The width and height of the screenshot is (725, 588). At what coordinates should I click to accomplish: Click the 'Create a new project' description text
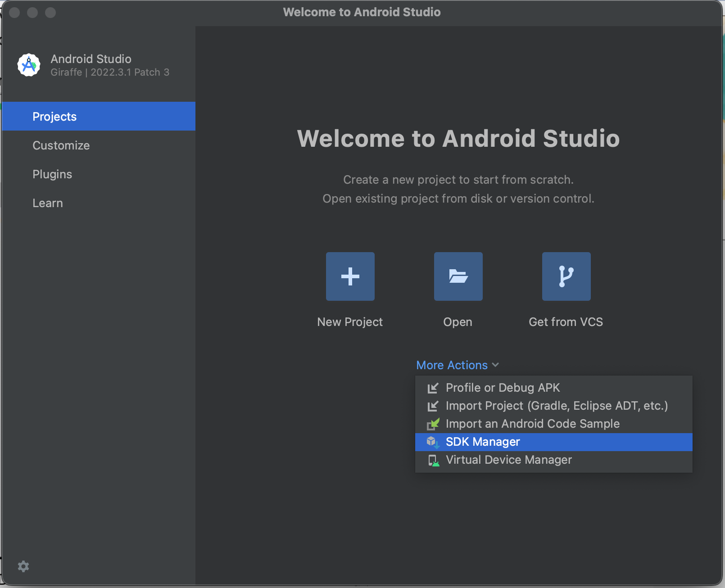[x=458, y=180]
